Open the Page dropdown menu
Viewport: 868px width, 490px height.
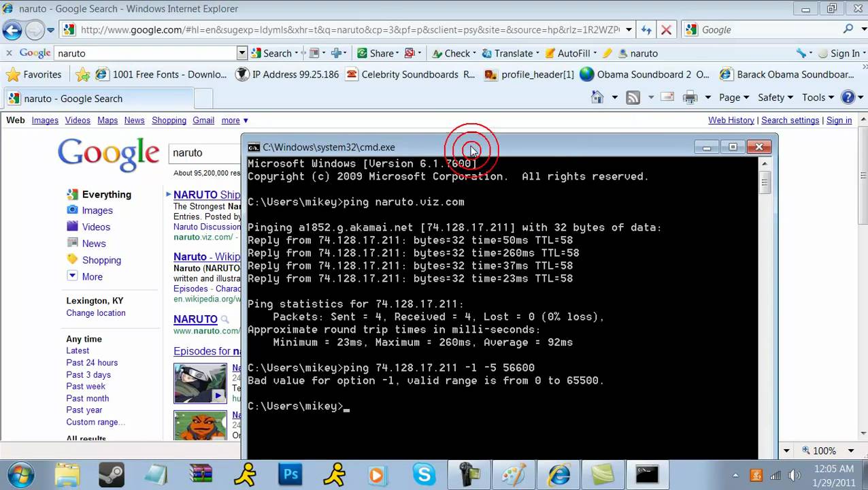(x=733, y=98)
